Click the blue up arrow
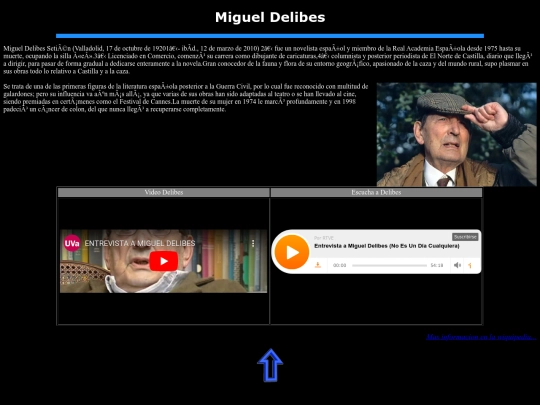Screen dimensions: 540x405 pos(270,365)
